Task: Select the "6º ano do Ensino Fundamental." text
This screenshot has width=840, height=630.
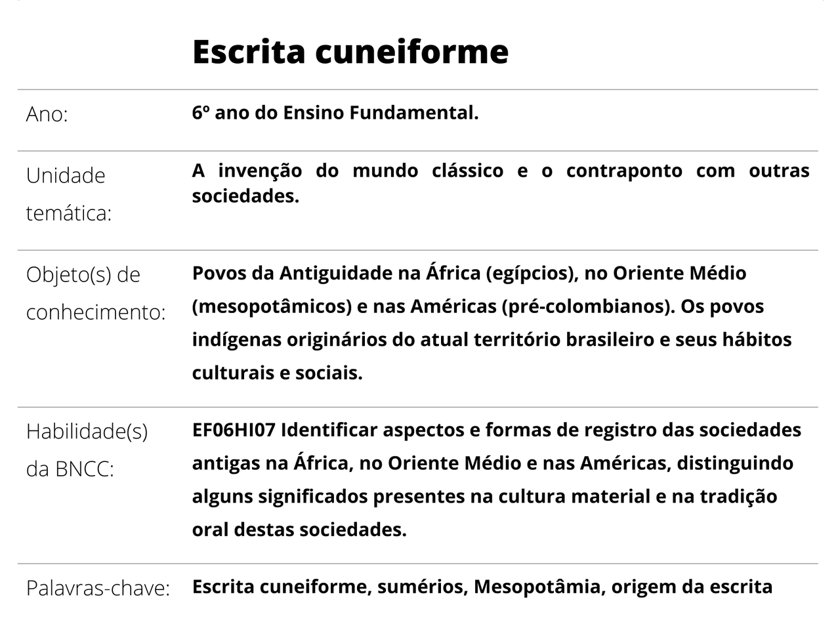Action: point(335,113)
